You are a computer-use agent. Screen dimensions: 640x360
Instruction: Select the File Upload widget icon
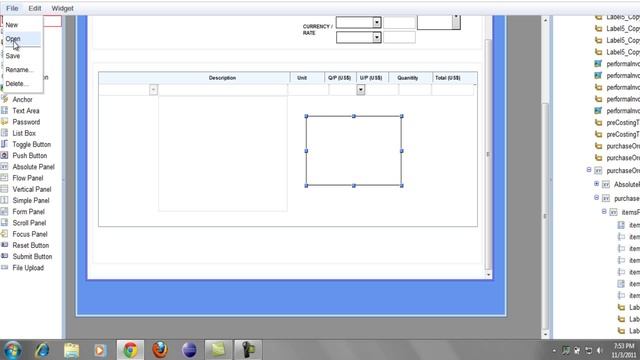click(4, 267)
